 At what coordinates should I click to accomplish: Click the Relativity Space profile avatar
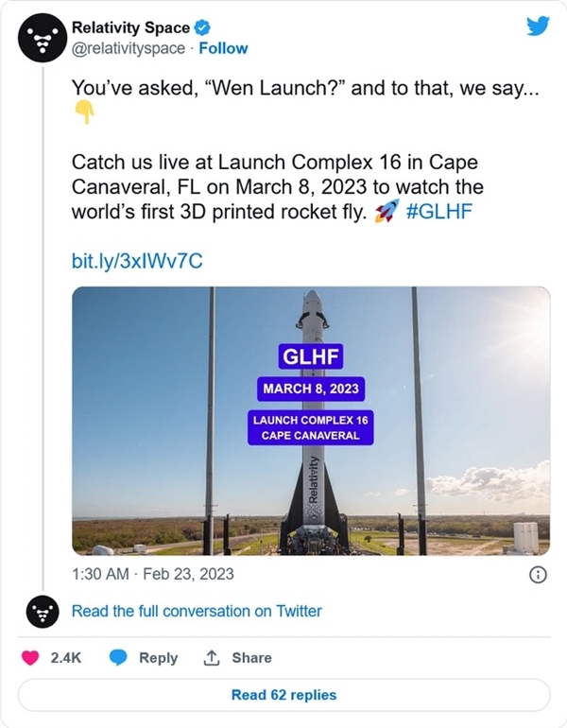tap(41, 39)
